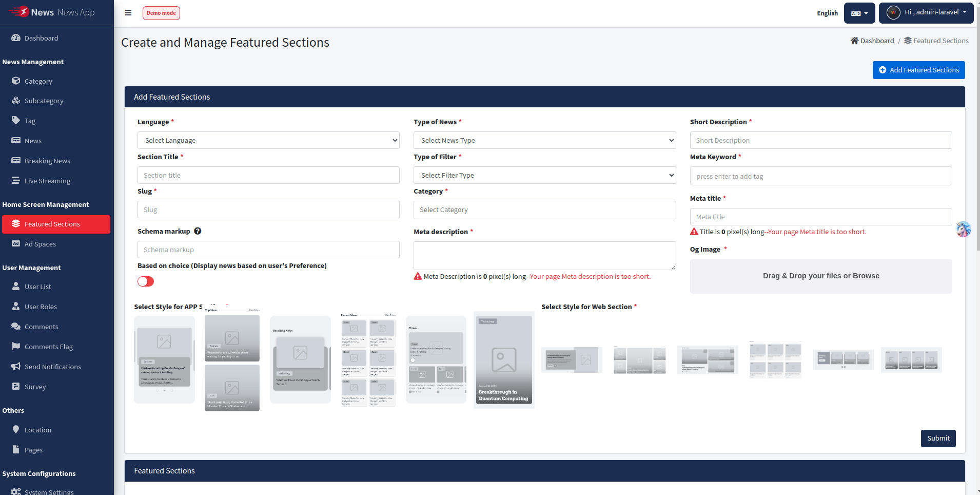
Task: Click the Comments Flag icon in sidebar
Action: pyautogui.click(x=16, y=347)
